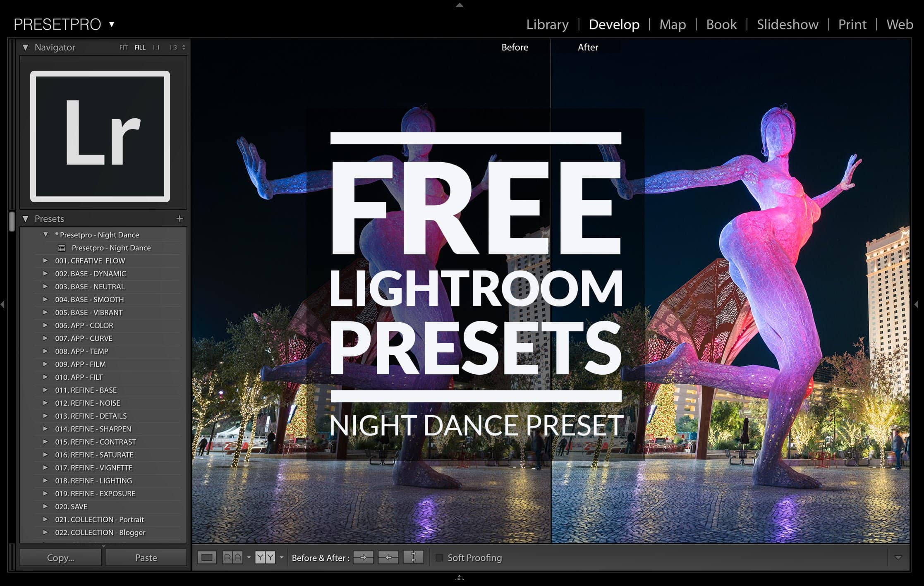
Task: Click the left panel scrollbar handle
Action: click(12, 221)
